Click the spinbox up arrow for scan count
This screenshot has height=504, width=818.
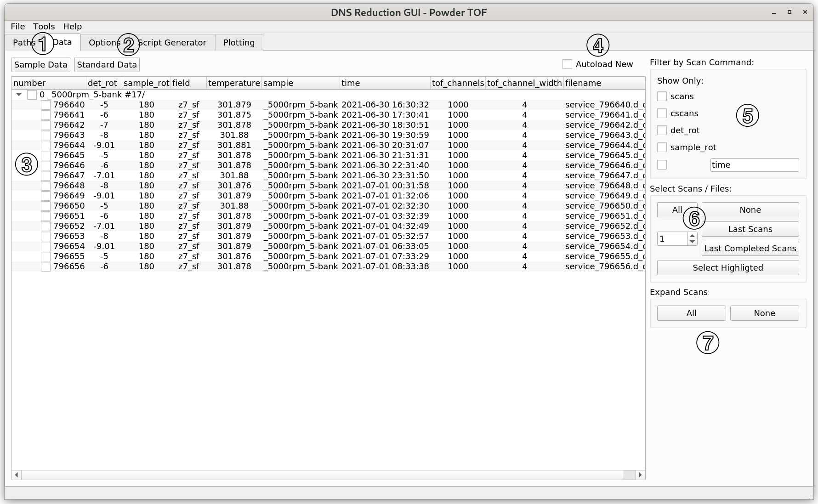(692, 236)
